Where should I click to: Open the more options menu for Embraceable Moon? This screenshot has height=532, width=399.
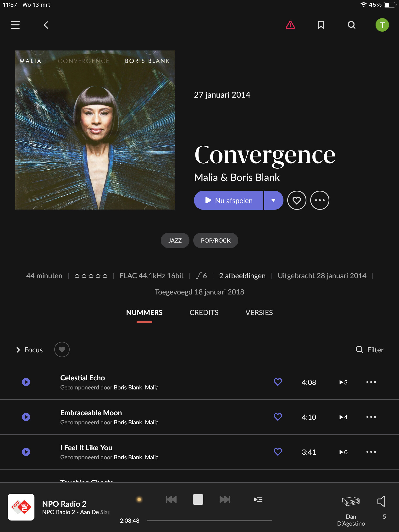(x=371, y=417)
